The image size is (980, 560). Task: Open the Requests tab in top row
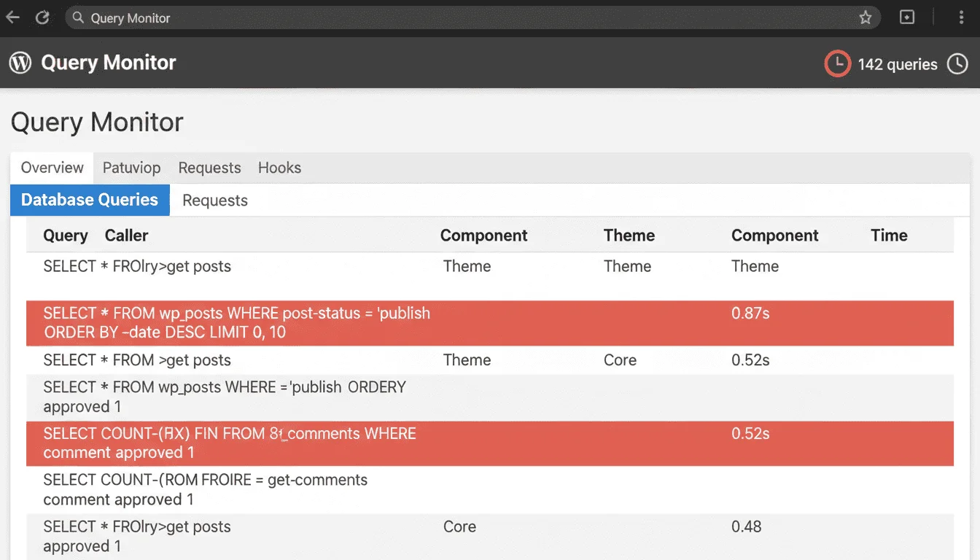click(x=209, y=168)
